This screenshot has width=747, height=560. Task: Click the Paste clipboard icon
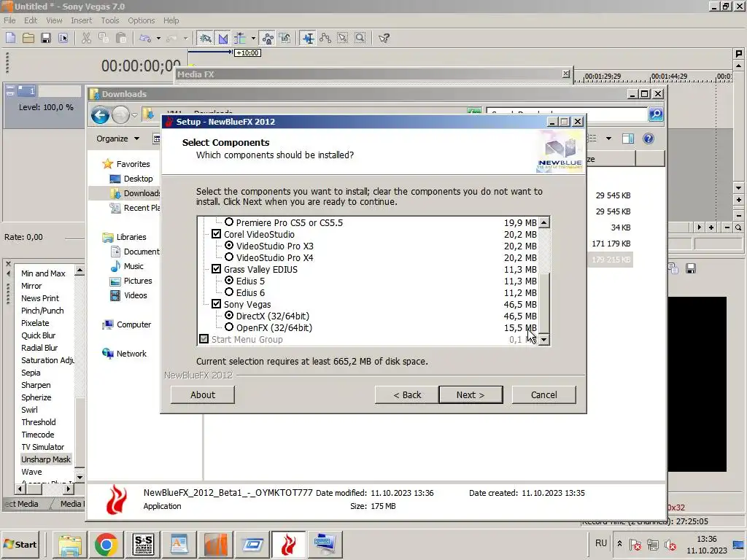click(x=121, y=38)
